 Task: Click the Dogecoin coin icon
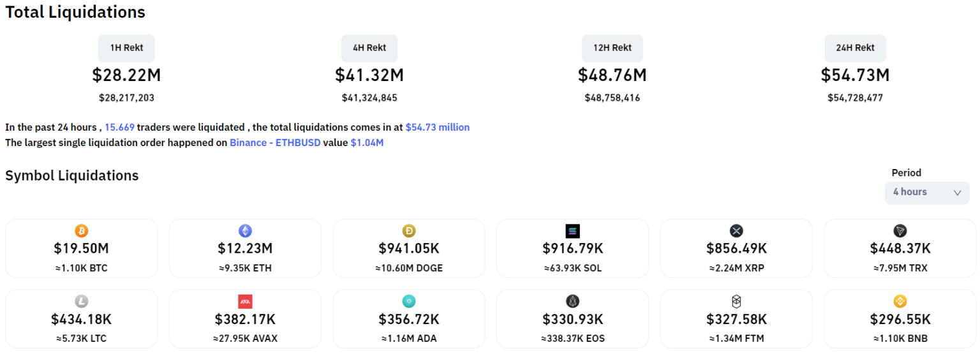tap(409, 231)
